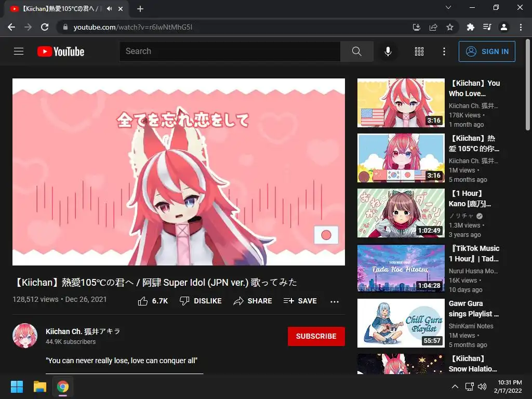Image resolution: width=532 pixels, height=399 pixels.
Task: Reload the page with the refresh icon
Action: pos(45,27)
